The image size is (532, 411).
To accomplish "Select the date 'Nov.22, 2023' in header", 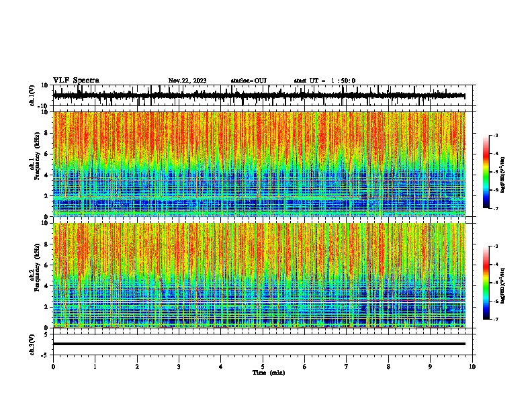I will coord(187,81).
